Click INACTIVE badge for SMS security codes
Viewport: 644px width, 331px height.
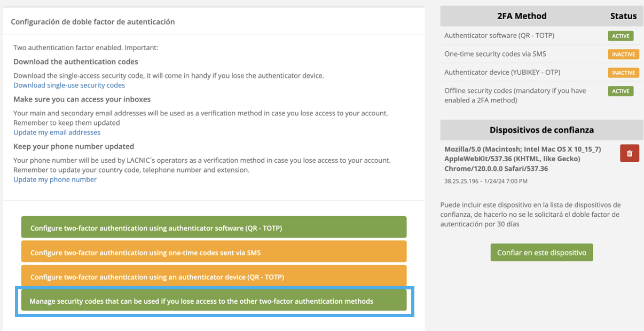click(623, 54)
